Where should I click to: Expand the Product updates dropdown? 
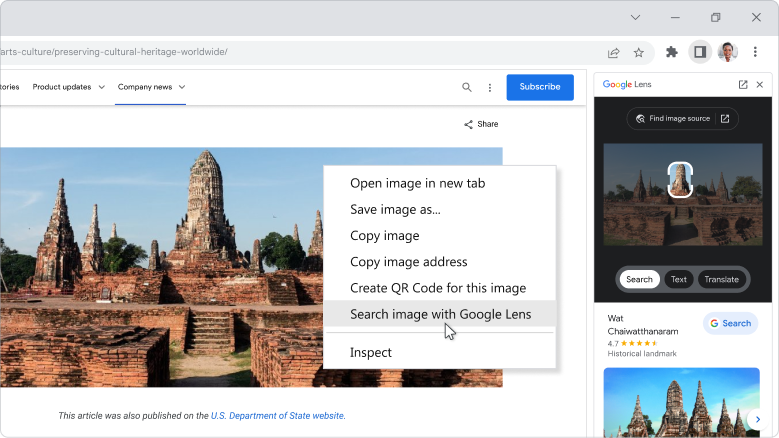[68, 87]
